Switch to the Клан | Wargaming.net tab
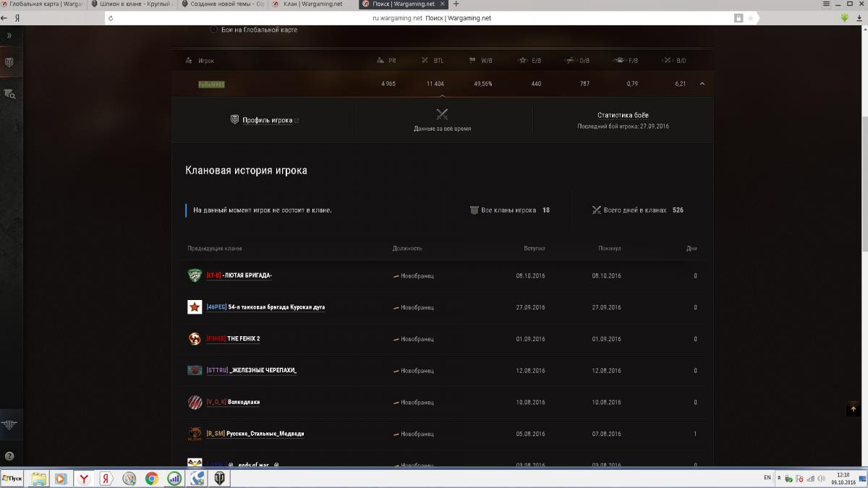Viewport: 868px width, 488px height. point(312,4)
